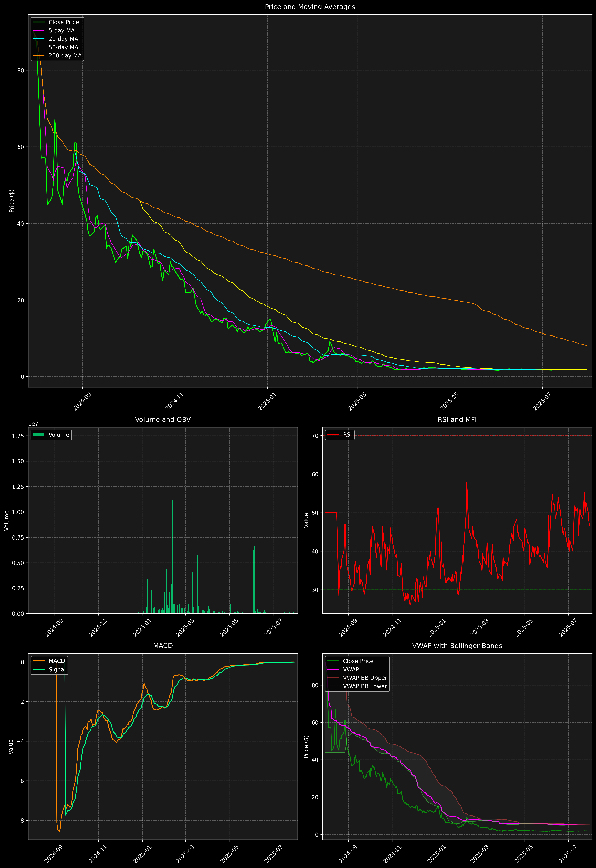Click the 40 tick on VWAP chart
The height and width of the screenshot is (868, 596).
(x=315, y=760)
